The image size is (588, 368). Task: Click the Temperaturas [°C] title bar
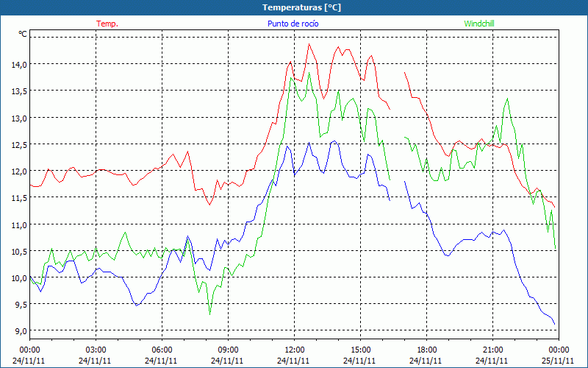tap(294, 7)
